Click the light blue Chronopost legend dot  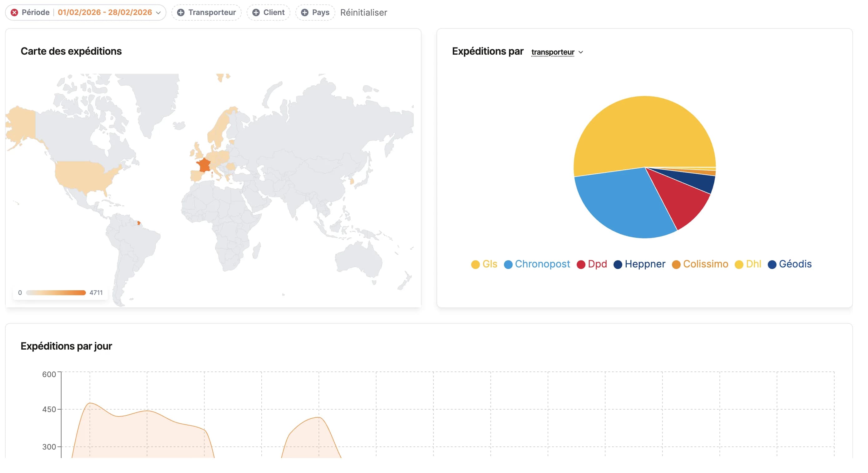(508, 265)
